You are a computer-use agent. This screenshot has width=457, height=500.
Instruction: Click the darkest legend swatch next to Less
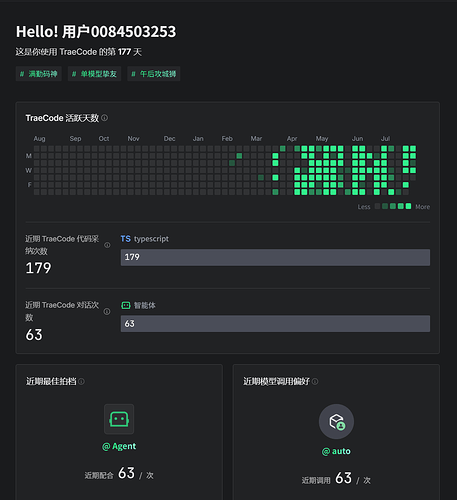click(377, 206)
